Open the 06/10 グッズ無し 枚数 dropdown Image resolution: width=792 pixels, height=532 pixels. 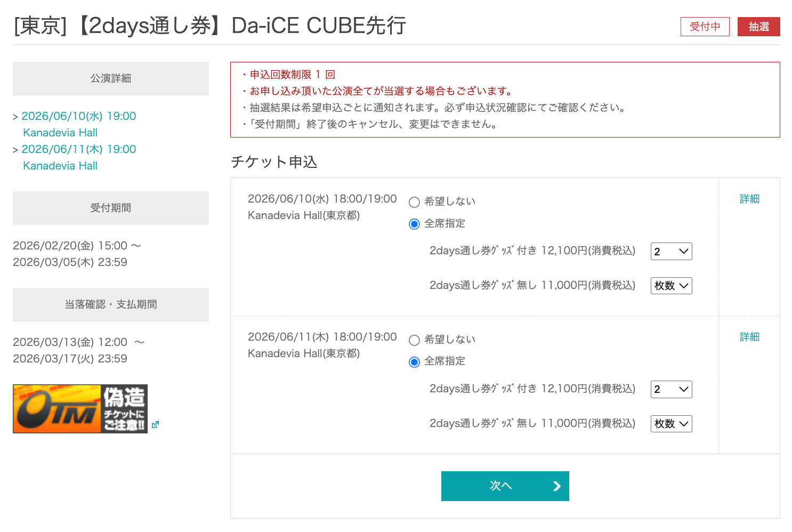pyautogui.click(x=671, y=286)
